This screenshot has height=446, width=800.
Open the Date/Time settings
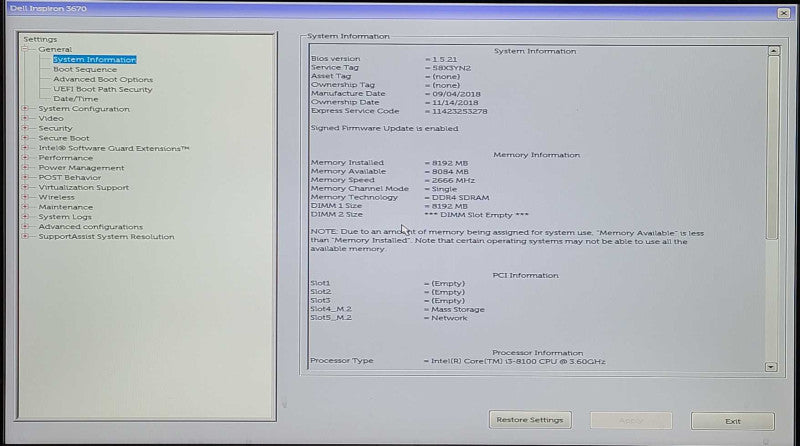(76, 99)
